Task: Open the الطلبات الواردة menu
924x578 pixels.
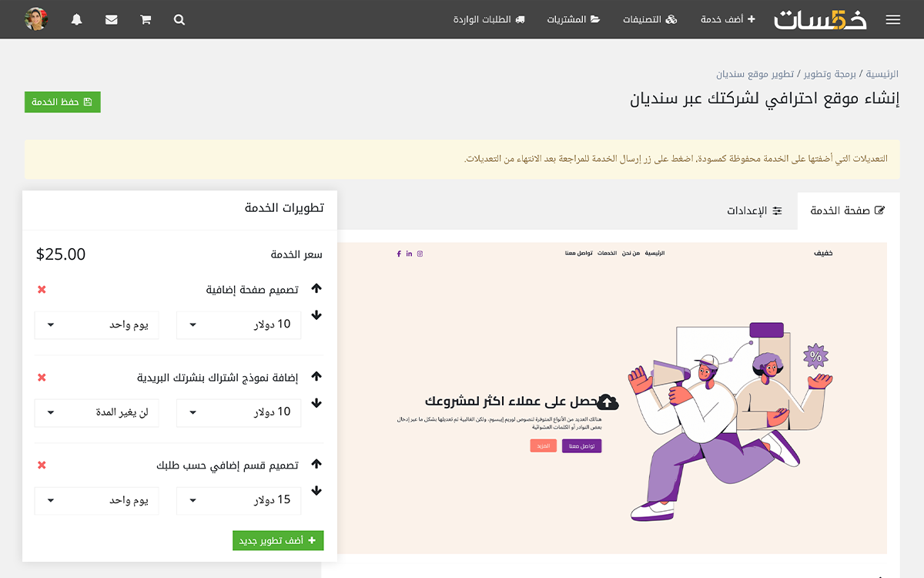Action: point(489,19)
